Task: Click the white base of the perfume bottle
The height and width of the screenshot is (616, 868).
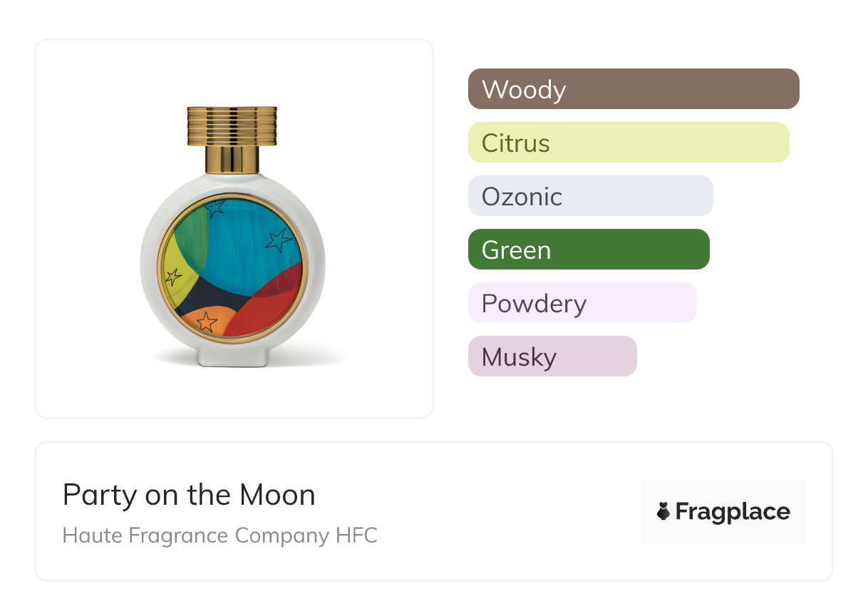Action: [232, 357]
